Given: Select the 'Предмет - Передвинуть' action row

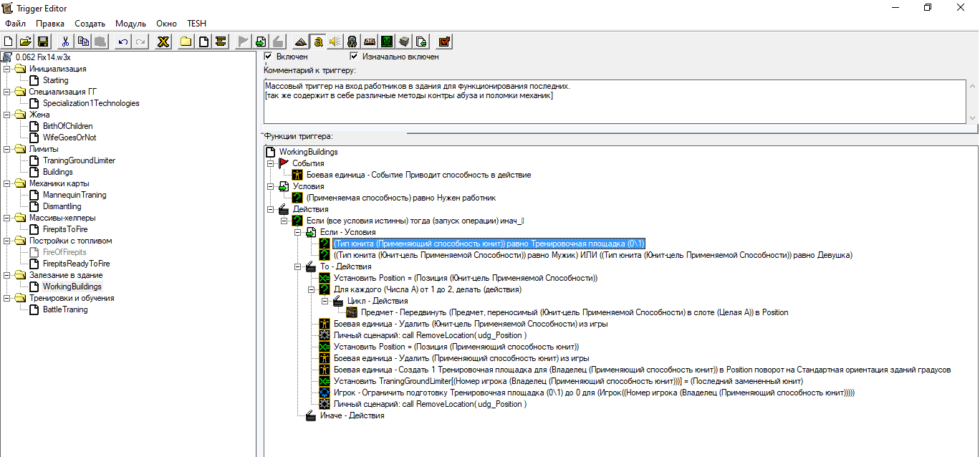Looking at the screenshot, I should [x=575, y=312].
